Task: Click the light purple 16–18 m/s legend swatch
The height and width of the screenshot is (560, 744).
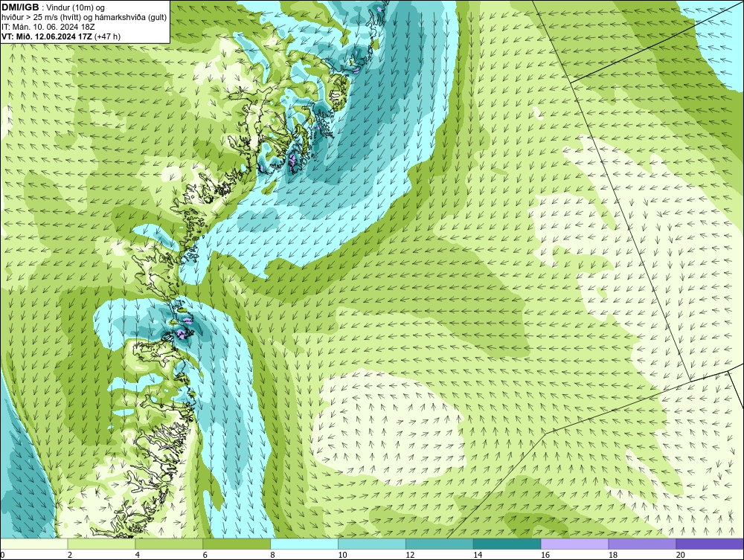Action: 574,544
